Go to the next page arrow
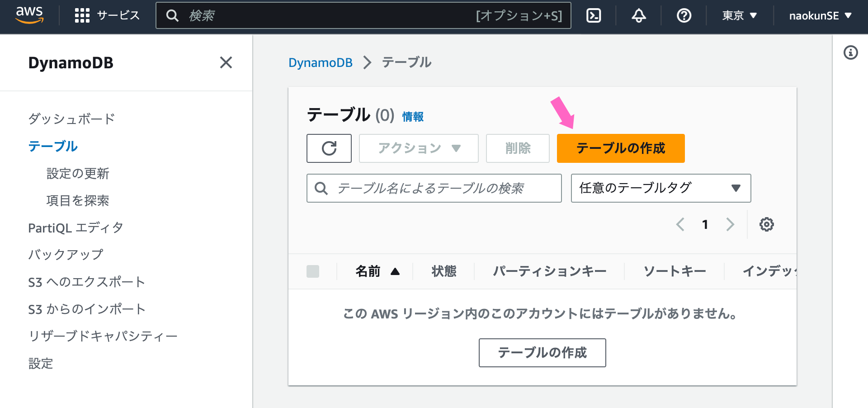 (730, 224)
